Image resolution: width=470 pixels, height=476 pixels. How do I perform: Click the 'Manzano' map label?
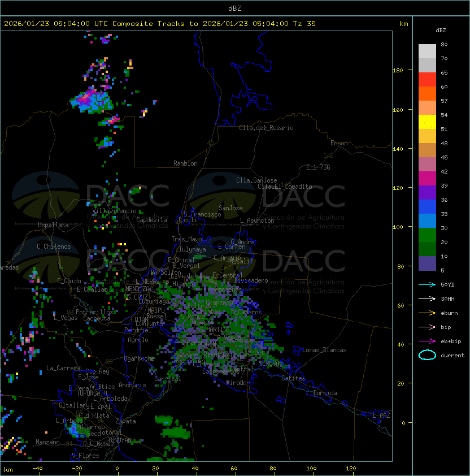point(47,442)
